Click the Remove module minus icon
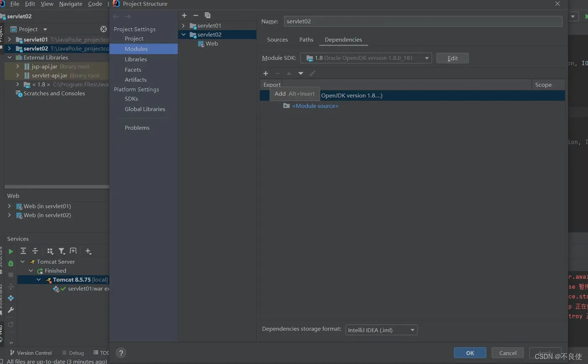The width and height of the screenshot is (588, 364). 196,15
